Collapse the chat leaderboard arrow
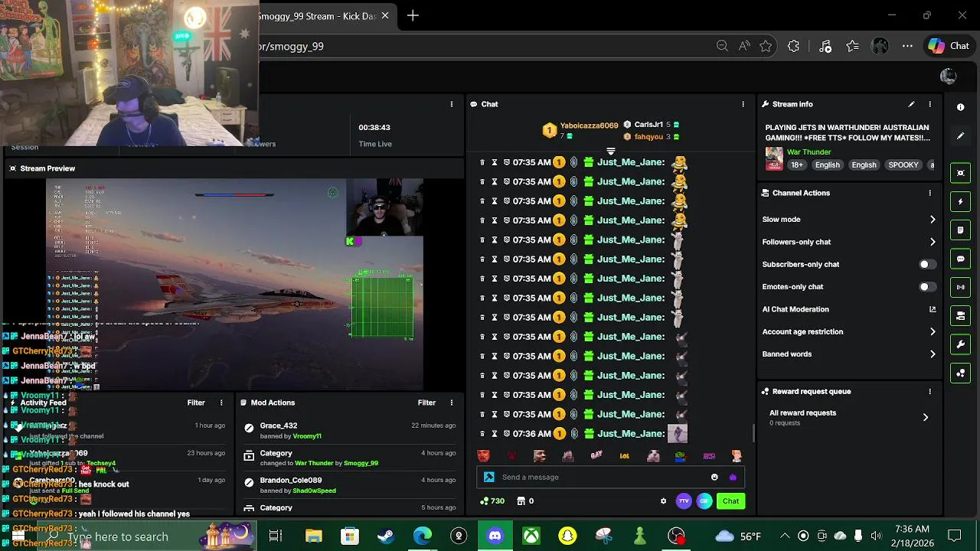The image size is (980, 551). (x=610, y=151)
